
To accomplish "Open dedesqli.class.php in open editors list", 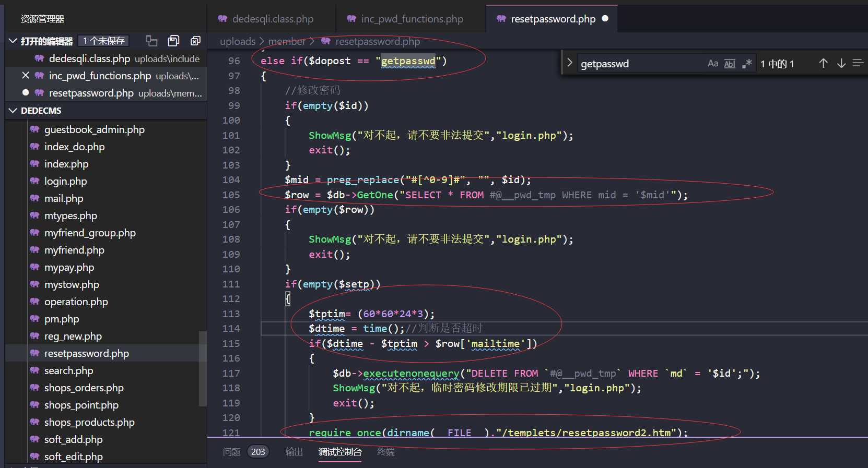I will click(106, 58).
